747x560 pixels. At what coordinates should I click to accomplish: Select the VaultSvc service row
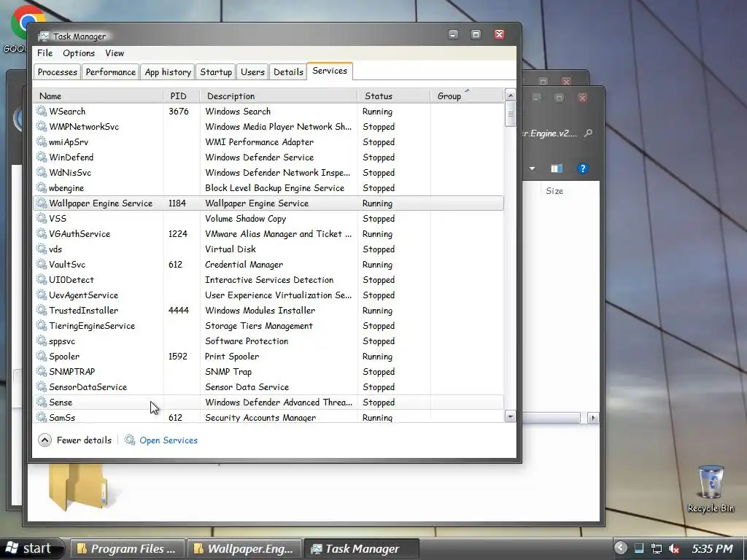pos(268,264)
